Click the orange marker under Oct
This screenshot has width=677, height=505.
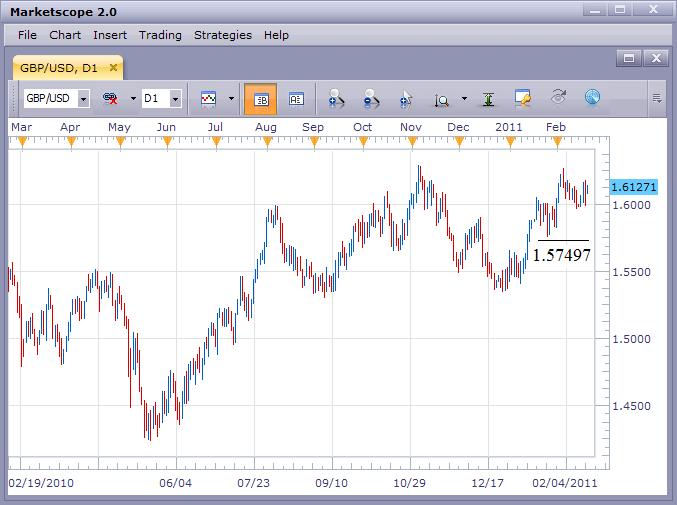pyautogui.click(x=363, y=141)
